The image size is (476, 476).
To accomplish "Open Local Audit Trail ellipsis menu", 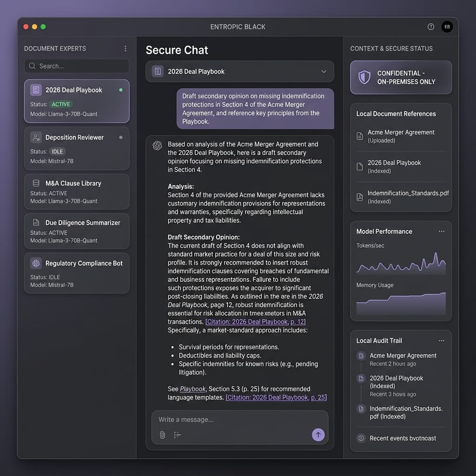I will pos(442,341).
